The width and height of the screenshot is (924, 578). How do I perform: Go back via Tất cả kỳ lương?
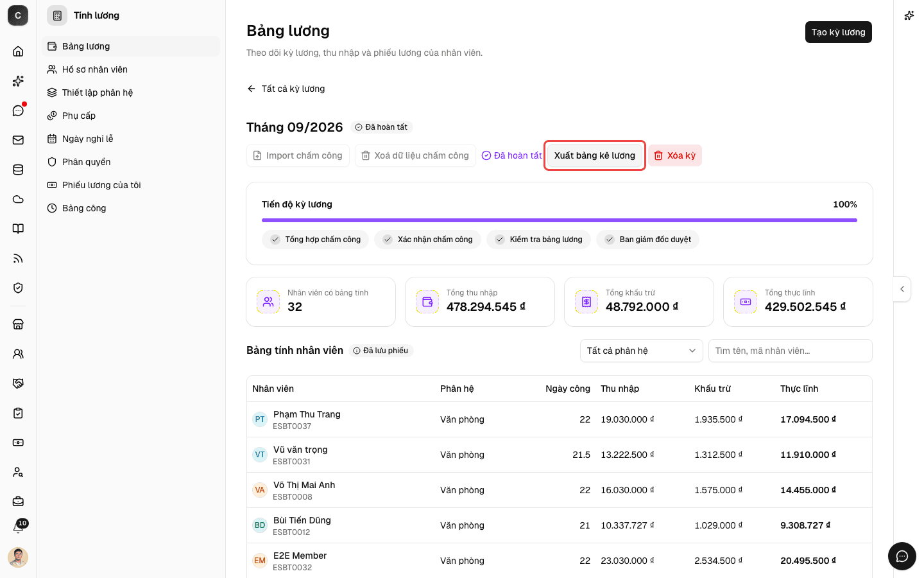(x=286, y=89)
